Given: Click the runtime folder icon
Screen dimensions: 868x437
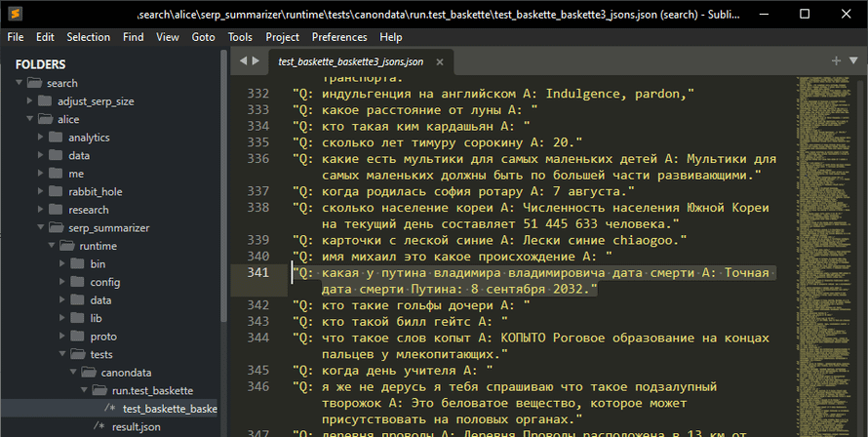Looking at the screenshot, I should point(67,246).
